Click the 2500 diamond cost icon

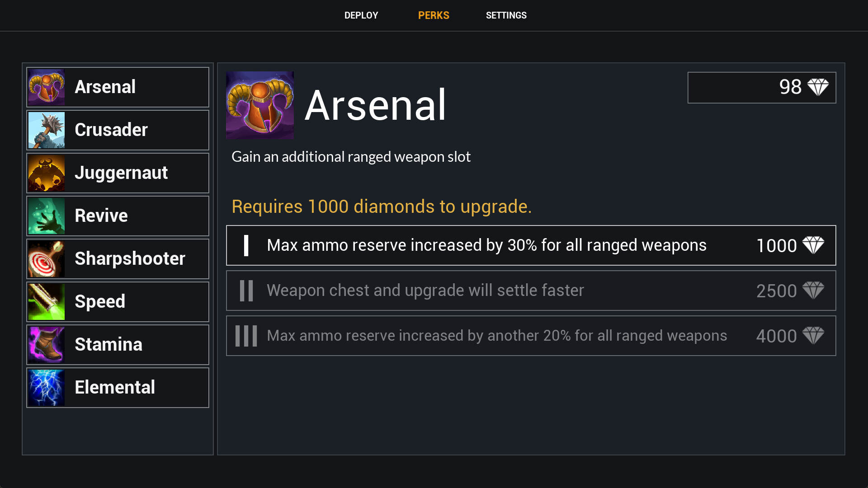(x=813, y=291)
